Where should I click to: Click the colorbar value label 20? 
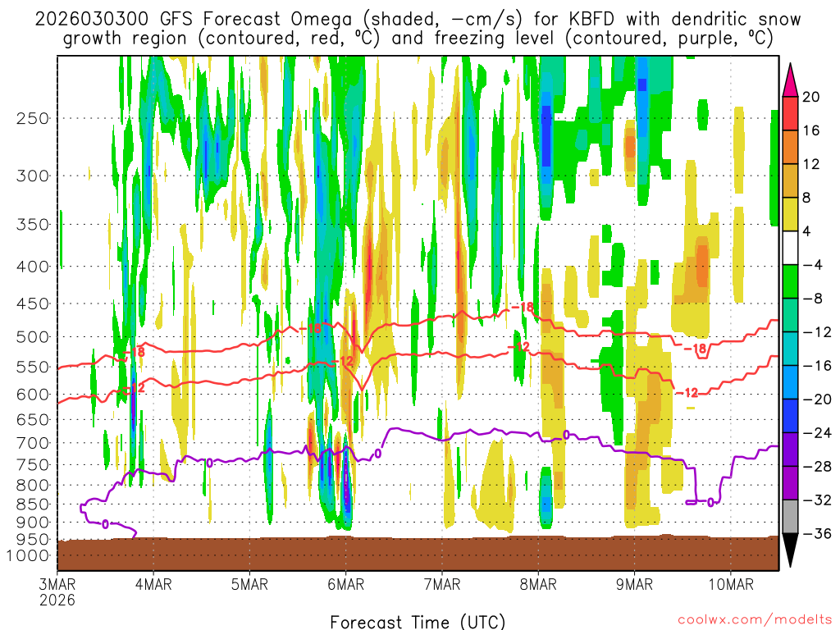click(x=811, y=97)
